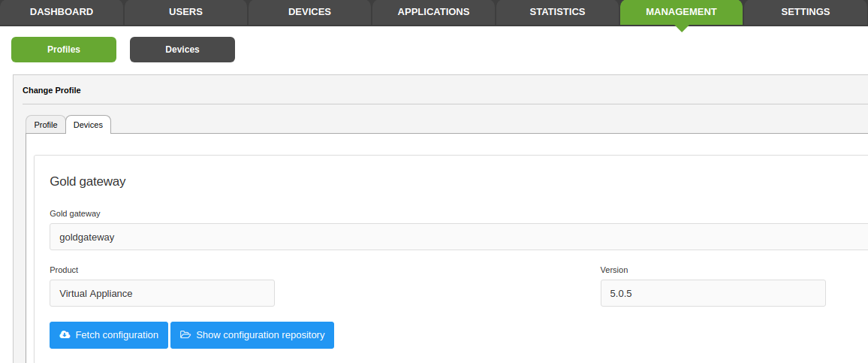The width and height of the screenshot is (868, 363).
Task: Focus the Product field showing Virtual Appliance
Action: pyautogui.click(x=162, y=293)
